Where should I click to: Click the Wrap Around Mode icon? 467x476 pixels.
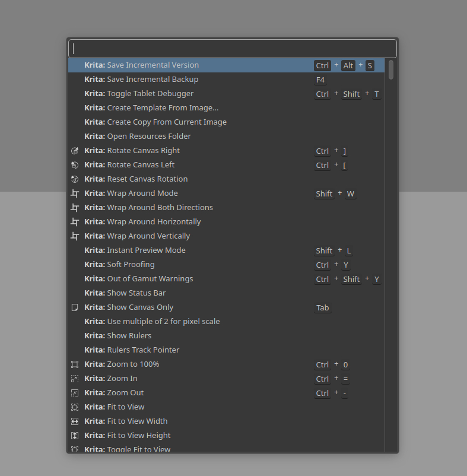(x=75, y=193)
